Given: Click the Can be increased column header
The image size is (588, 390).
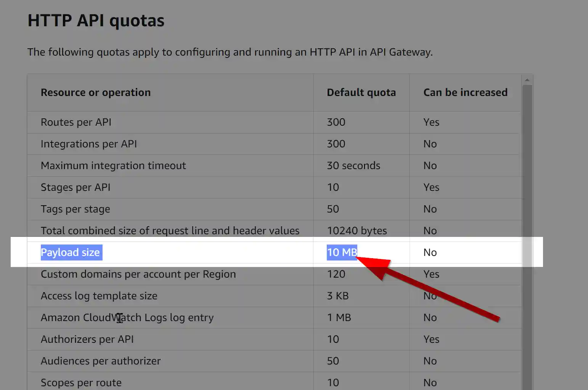Looking at the screenshot, I should pos(465,92).
